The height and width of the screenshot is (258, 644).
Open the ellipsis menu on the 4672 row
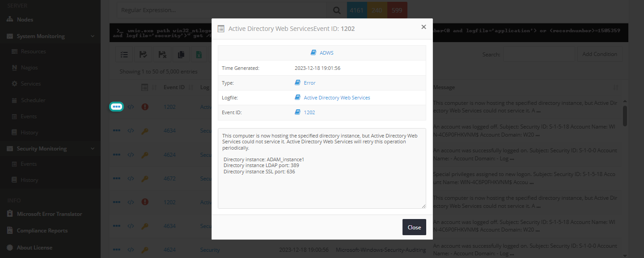coord(117,178)
